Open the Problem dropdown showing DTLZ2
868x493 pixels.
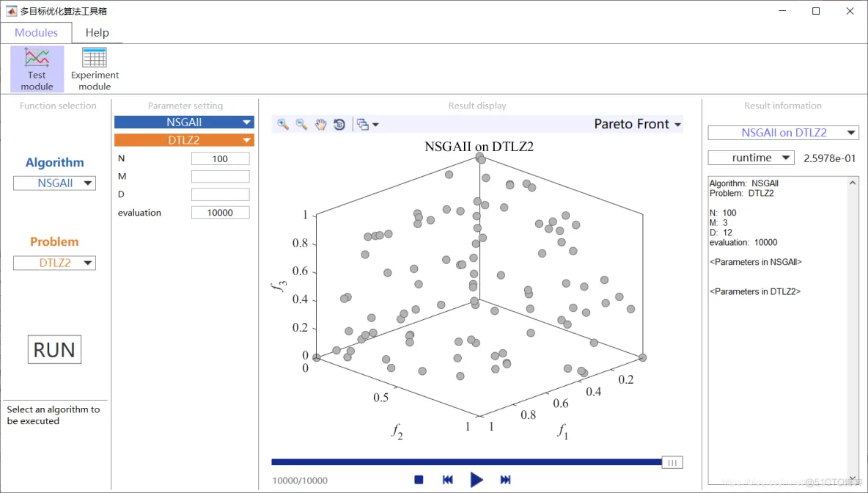pos(54,263)
